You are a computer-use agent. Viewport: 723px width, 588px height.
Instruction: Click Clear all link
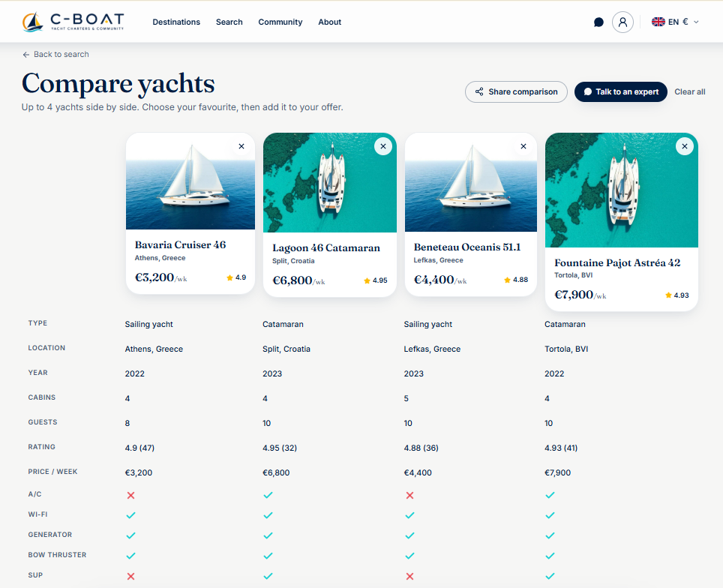pos(690,91)
